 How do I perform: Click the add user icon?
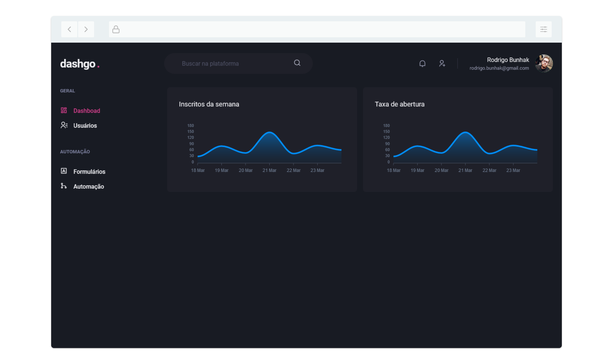(x=442, y=63)
